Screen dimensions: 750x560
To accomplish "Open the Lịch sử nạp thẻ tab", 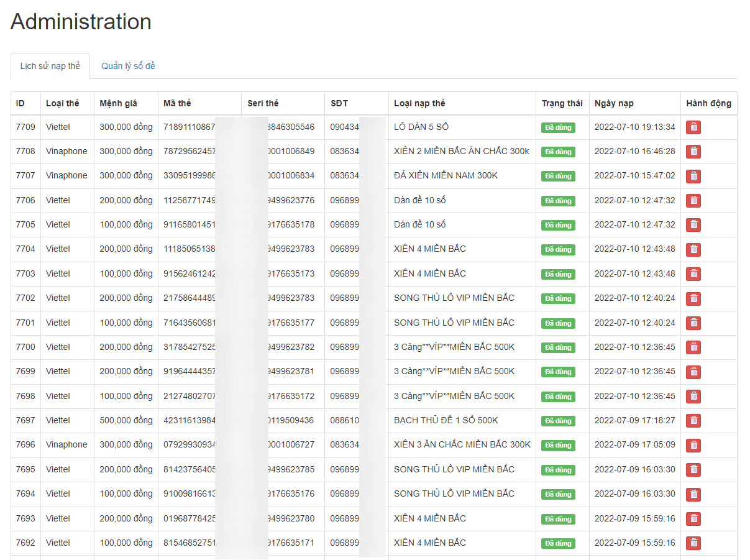I will pos(50,66).
